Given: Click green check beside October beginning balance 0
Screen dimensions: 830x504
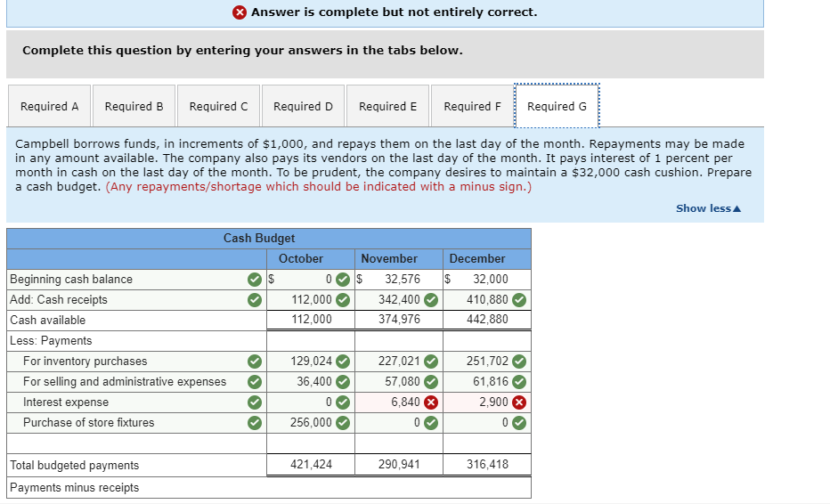Looking at the screenshot, I should click(343, 279).
